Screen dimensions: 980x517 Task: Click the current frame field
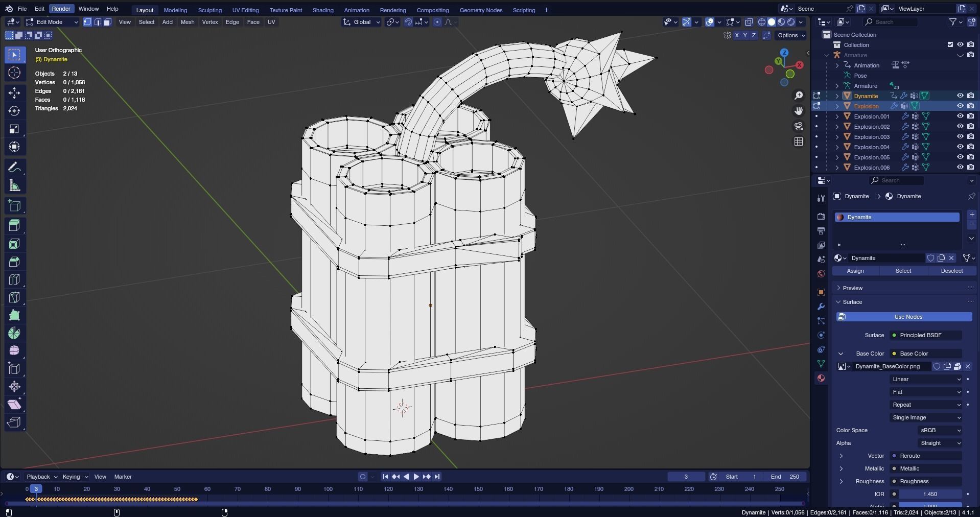pos(686,477)
